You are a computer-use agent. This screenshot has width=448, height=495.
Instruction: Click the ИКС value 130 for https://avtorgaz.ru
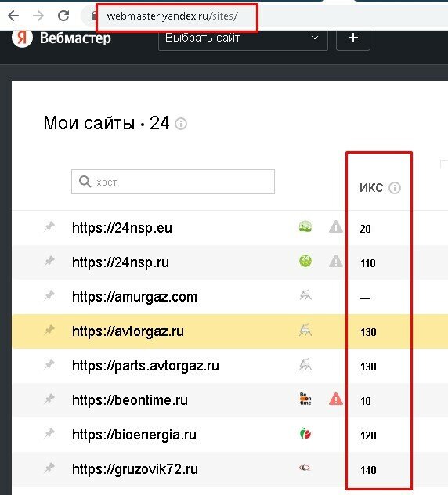[x=368, y=332]
